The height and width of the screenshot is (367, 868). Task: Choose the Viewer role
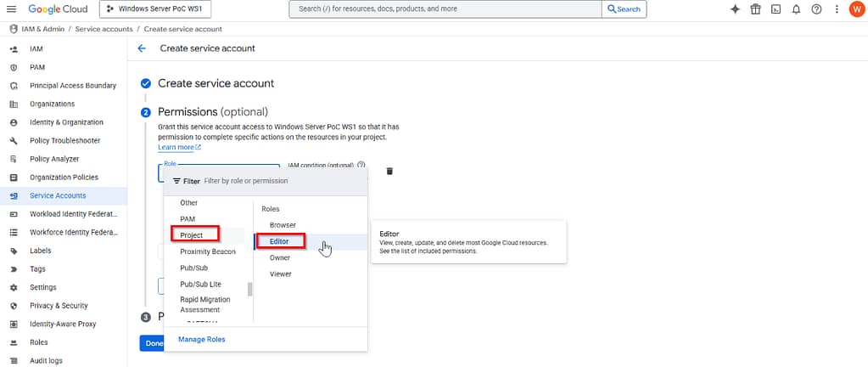281,274
